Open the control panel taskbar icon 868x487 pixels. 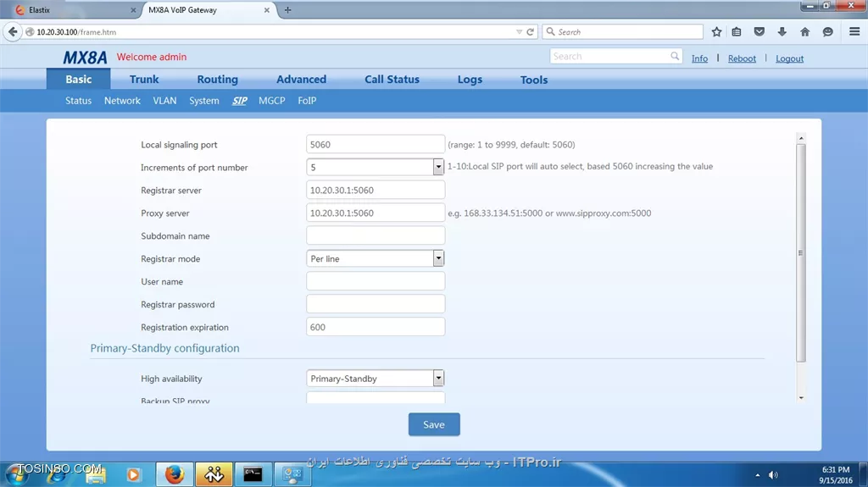(x=292, y=474)
